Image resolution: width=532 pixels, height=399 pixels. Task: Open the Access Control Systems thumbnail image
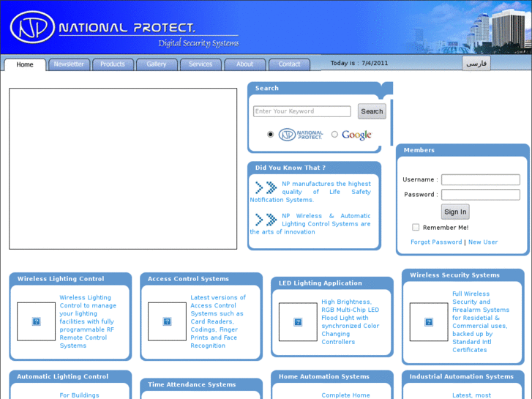coord(167,321)
